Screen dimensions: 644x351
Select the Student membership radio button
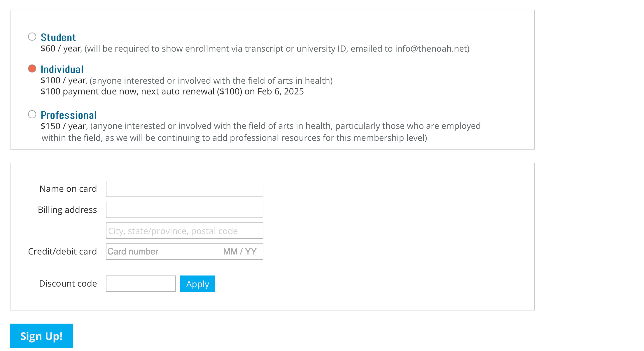32,37
